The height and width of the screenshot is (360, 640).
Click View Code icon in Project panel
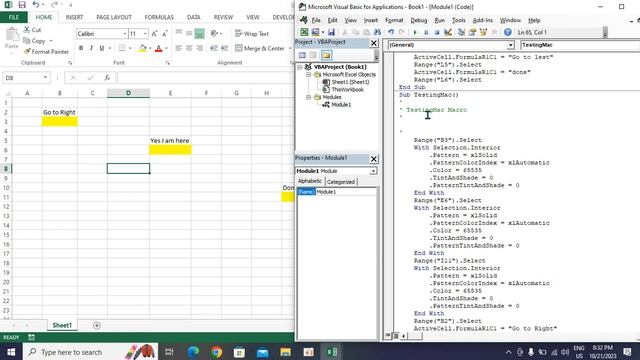tap(302, 56)
